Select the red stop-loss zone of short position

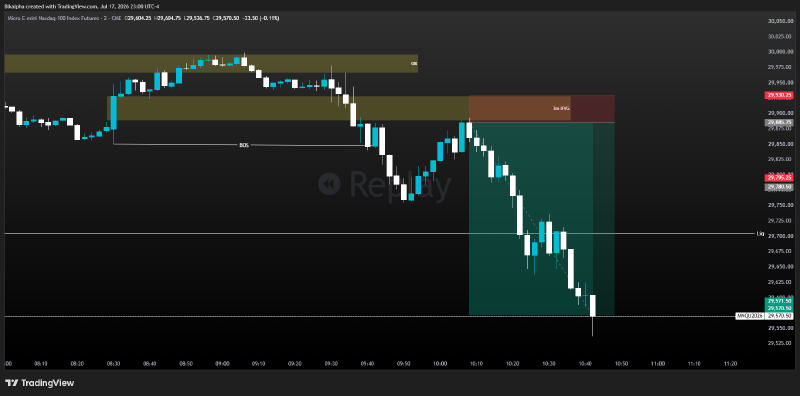[541, 109]
